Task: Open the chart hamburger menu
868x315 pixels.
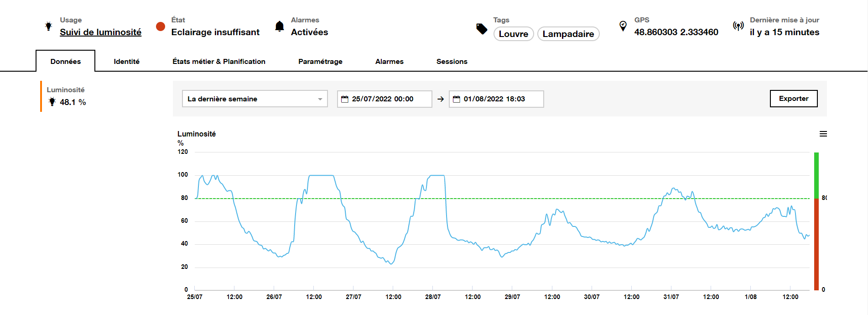Action: click(x=823, y=134)
